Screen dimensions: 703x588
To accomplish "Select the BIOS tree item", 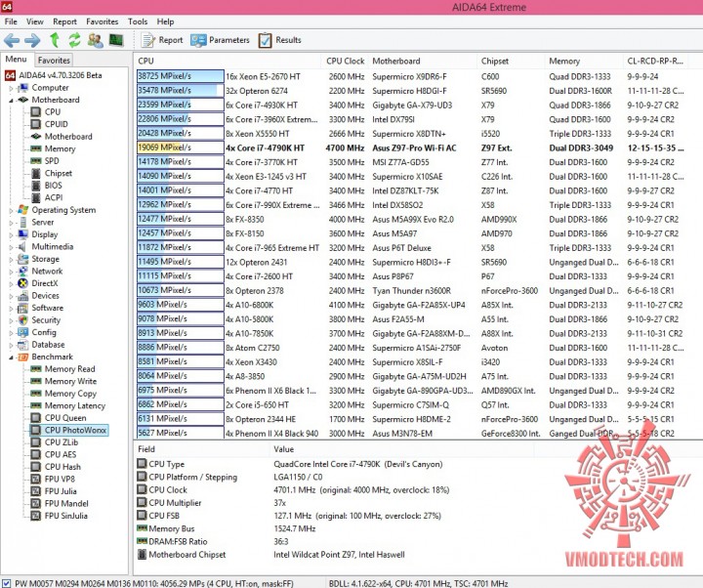I will click(53, 186).
